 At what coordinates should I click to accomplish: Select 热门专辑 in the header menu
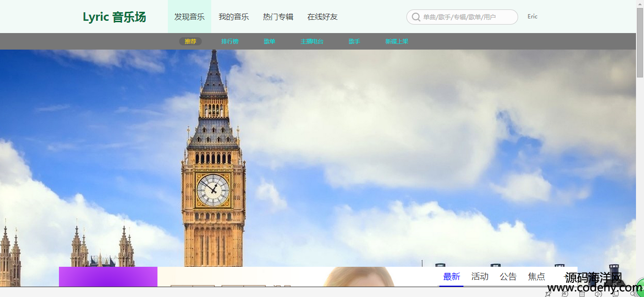278,17
